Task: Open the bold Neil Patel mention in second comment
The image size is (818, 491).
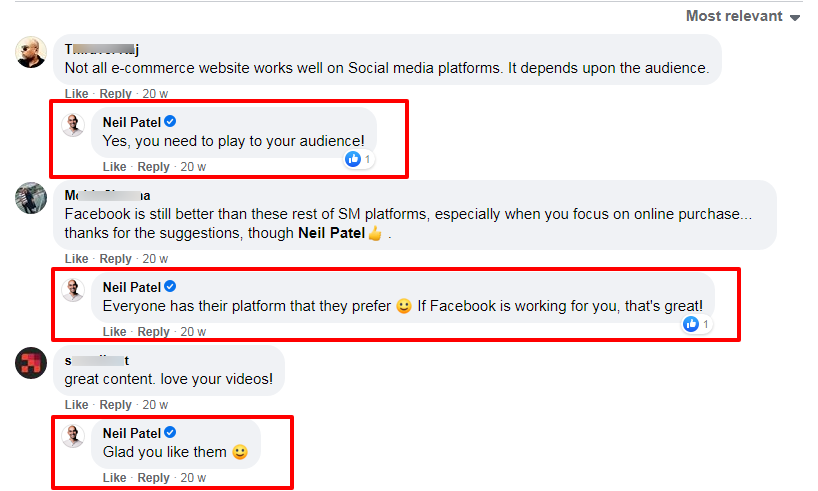Action: 331,233
